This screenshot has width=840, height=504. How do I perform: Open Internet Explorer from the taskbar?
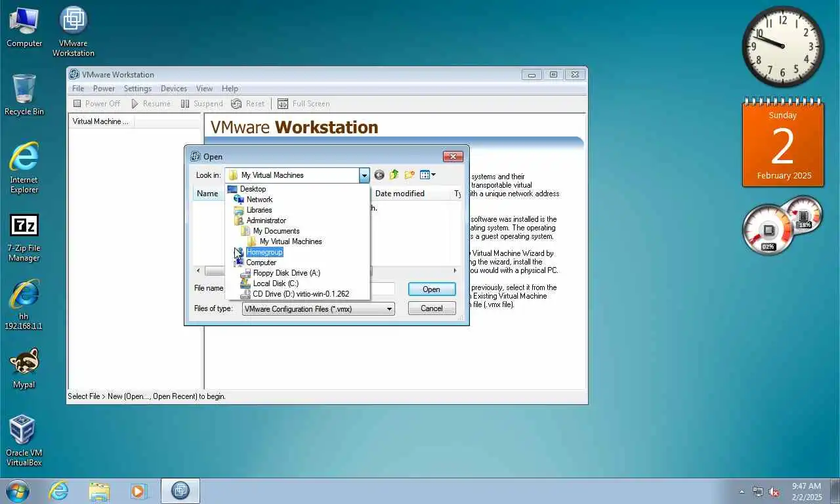(x=58, y=491)
